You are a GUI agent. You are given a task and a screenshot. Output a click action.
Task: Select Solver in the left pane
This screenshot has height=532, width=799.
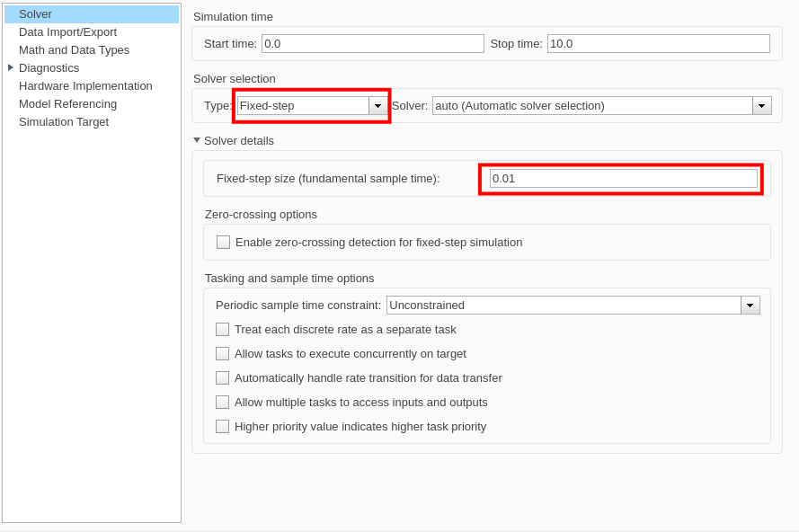coord(36,14)
